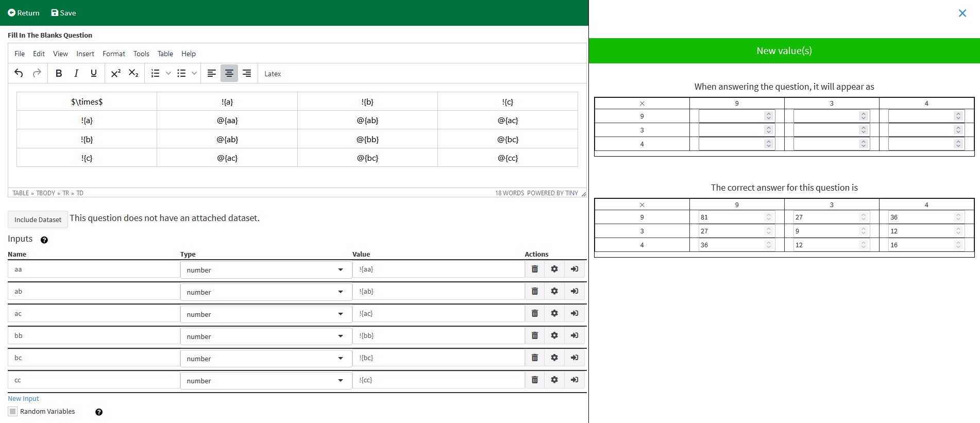Enable the Random Variables checkbox
980x423 pixels.
pyautogui.click(x=13, y=411)
